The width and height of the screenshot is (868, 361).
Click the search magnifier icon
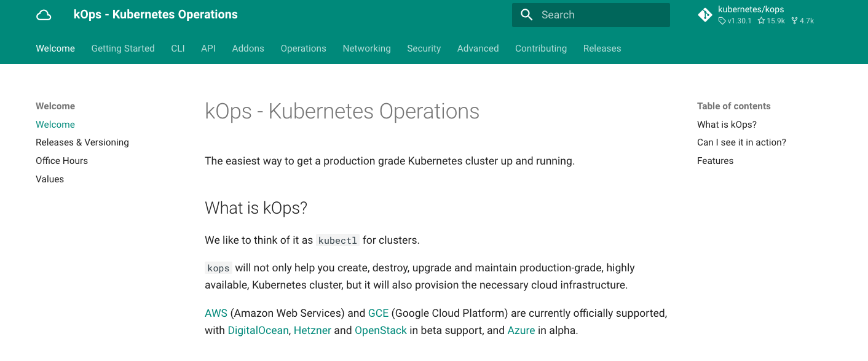point(526,15)
